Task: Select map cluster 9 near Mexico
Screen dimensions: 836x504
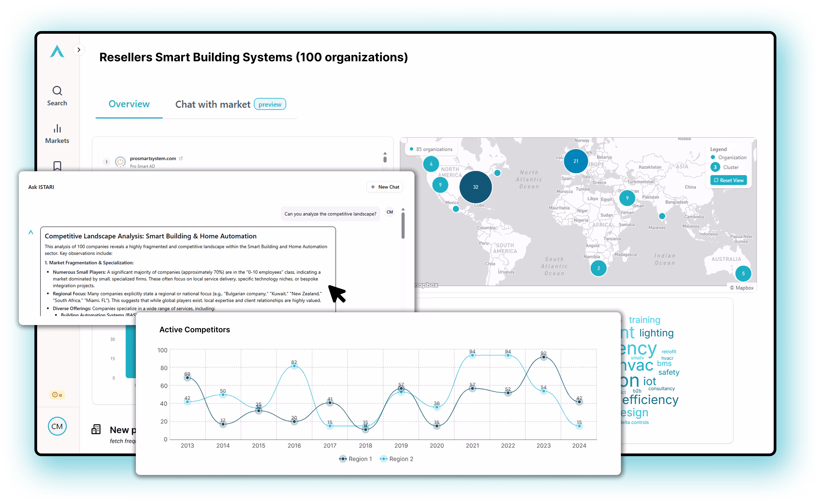Action: (x=440, y=185)
